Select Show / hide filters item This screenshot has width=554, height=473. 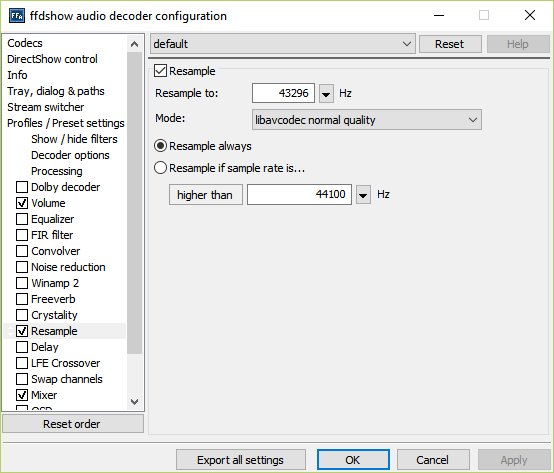[x=74, y=139]
